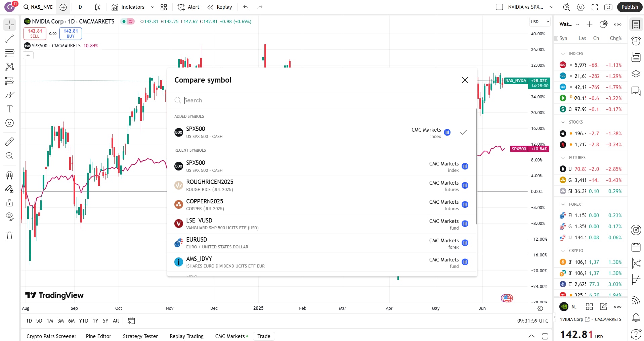
Task: Open the alerts clock panel
Action: pyautogui.click(x=636, y=41)
